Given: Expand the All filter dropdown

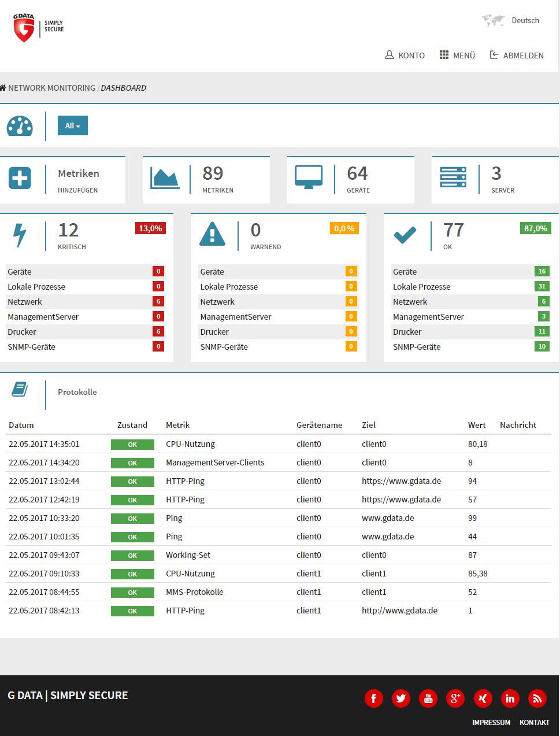Looking at the screenshot, I should (72, 125).
